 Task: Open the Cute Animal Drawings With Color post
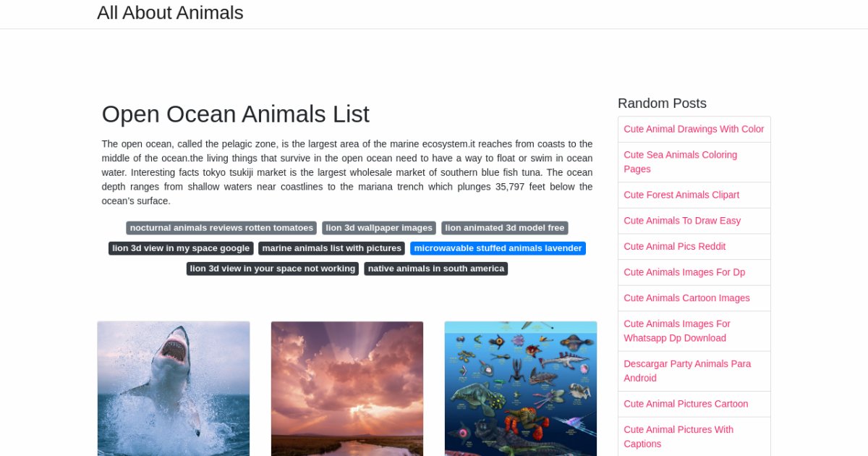(x=694, y=130)
